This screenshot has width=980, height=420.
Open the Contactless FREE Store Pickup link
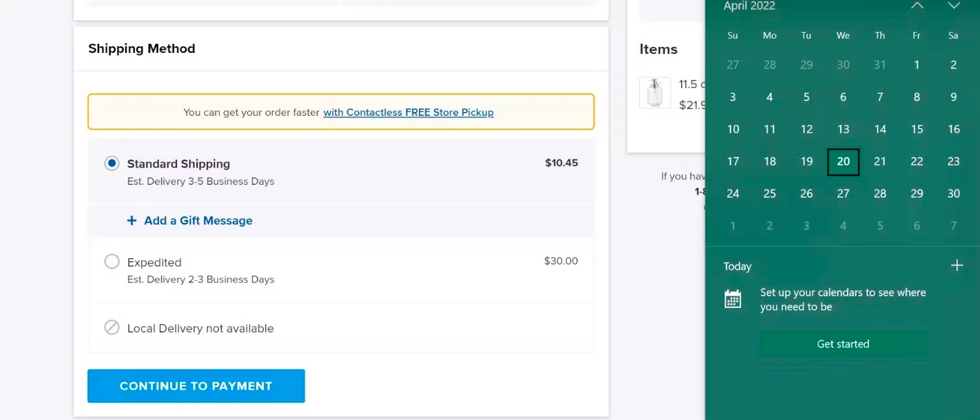(408, 112)
